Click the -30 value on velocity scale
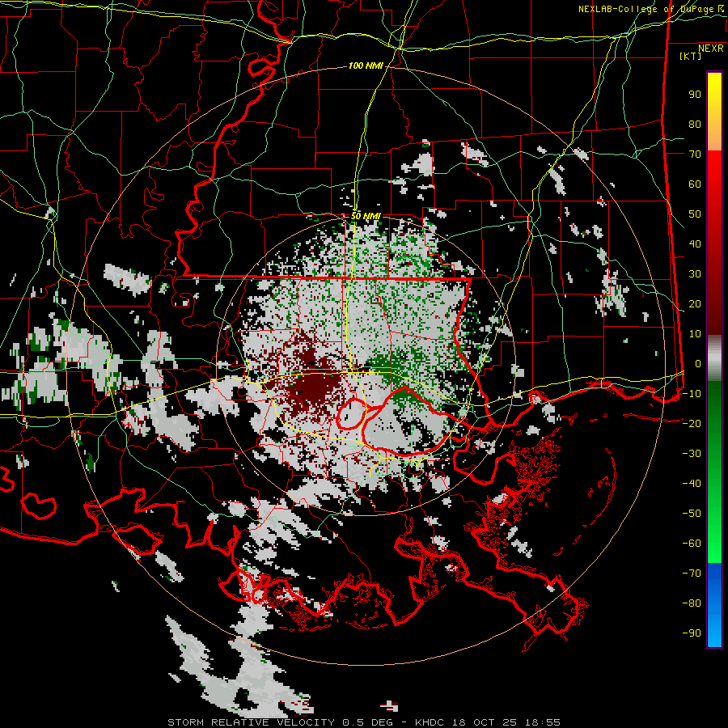 tap(692, 454)
